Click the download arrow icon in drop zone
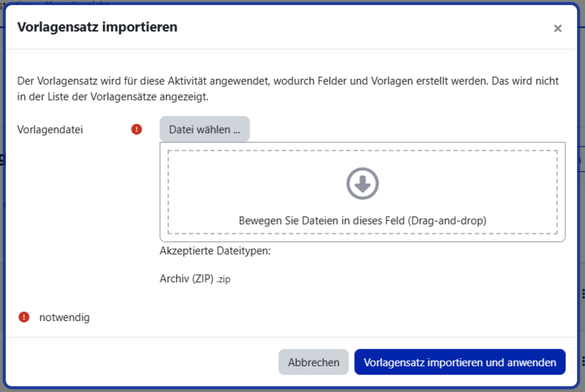Screen dimensions: 585x392 (362, 184)
